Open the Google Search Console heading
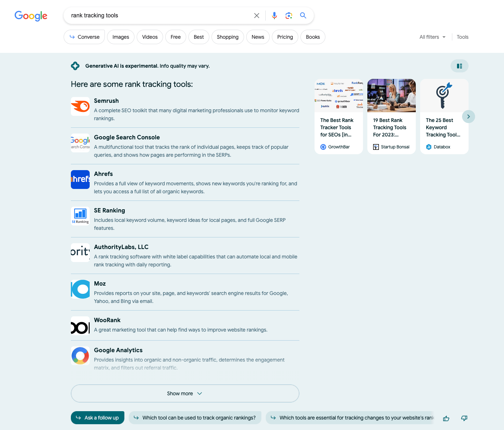Screen dimensions: 504x430 tap(127, 137)
